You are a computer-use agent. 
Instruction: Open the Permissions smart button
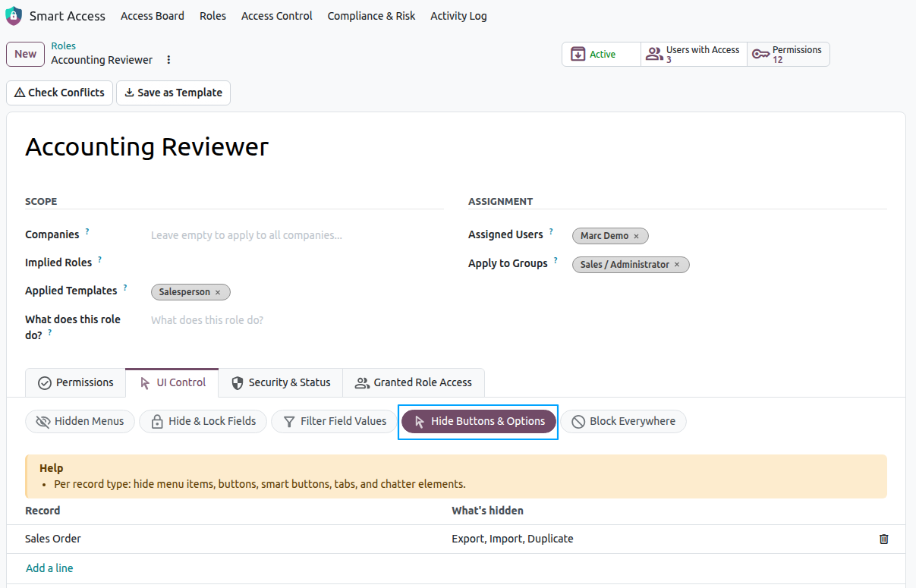tap(789, 54)
